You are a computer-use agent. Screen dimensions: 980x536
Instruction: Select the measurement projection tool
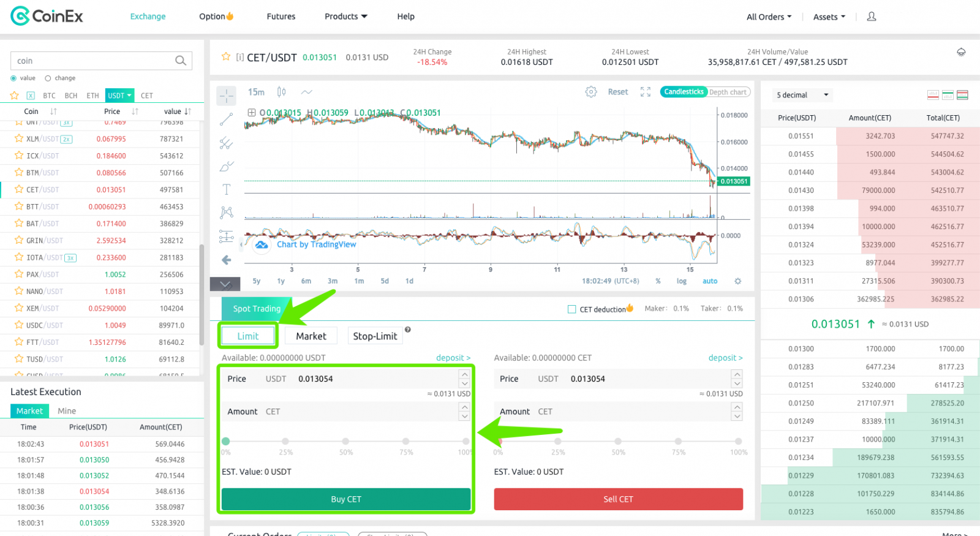pos(227,236)
